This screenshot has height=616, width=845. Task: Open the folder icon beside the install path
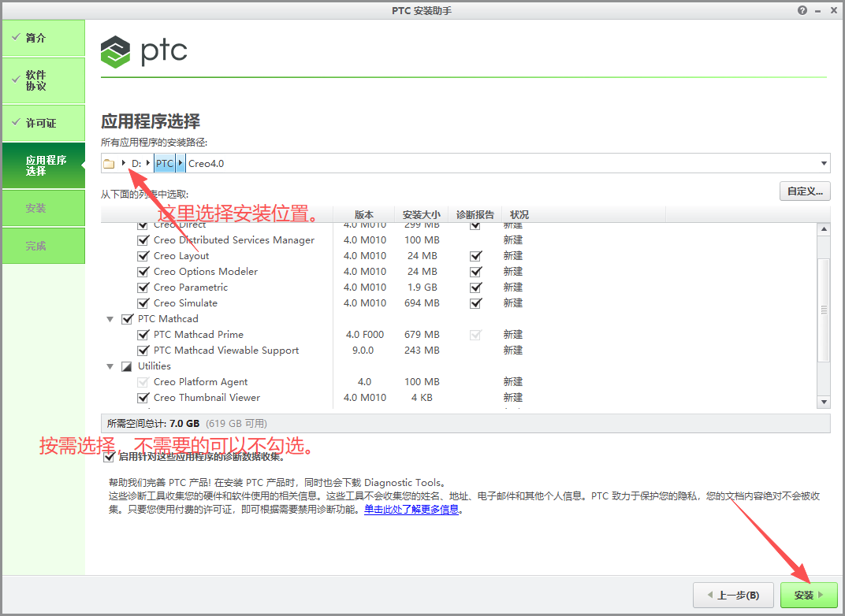point(109,162)
